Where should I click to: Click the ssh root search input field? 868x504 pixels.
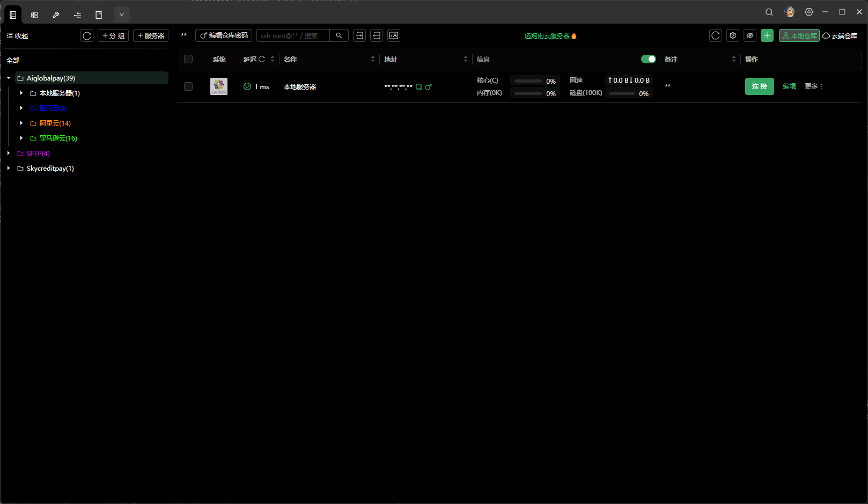pos(292,35)
